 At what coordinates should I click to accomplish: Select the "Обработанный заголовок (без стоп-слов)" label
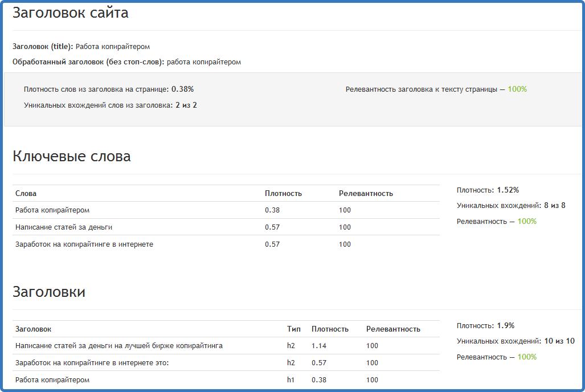click(x=88, y=62)
